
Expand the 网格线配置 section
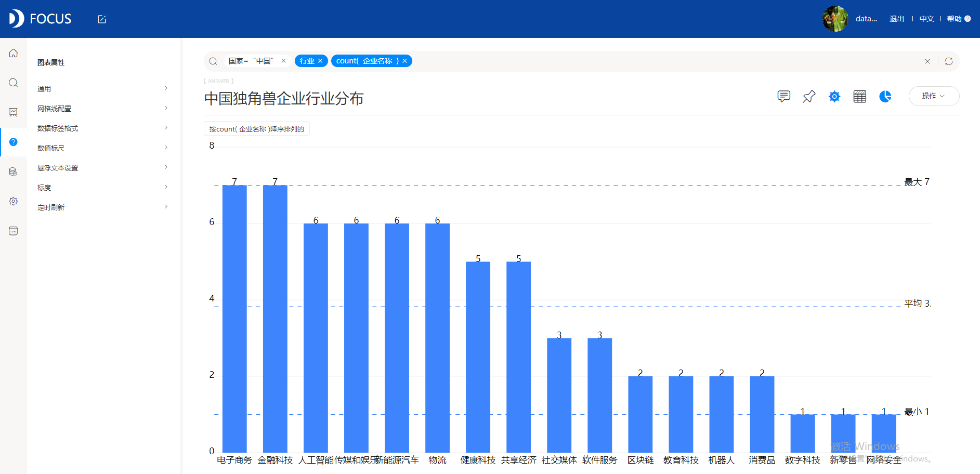(x=103, y=109)
